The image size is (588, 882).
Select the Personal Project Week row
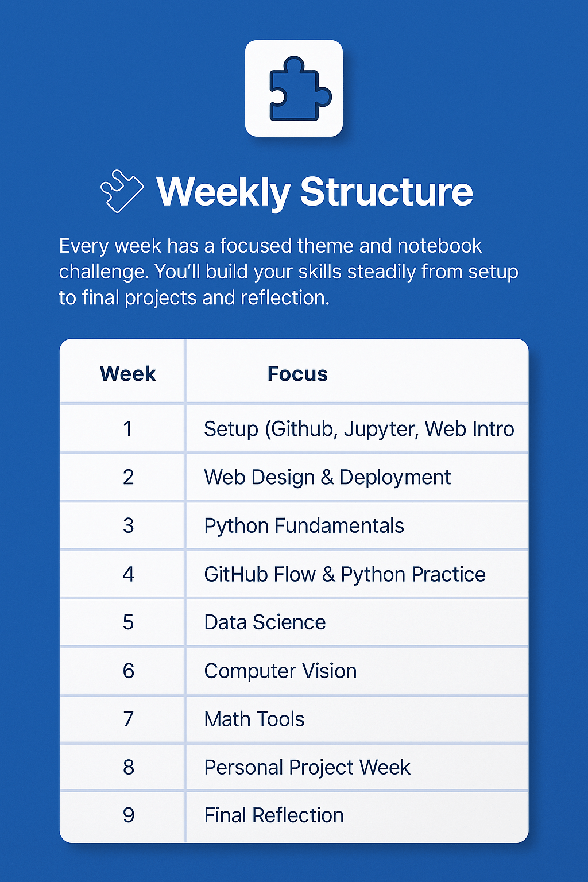point(307,767)
